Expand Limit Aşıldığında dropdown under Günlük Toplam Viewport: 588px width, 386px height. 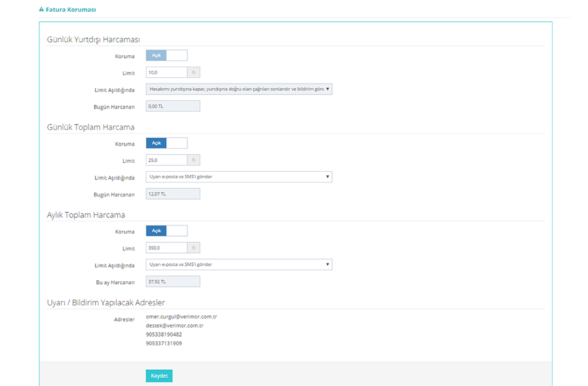click(x=239, y=177)
